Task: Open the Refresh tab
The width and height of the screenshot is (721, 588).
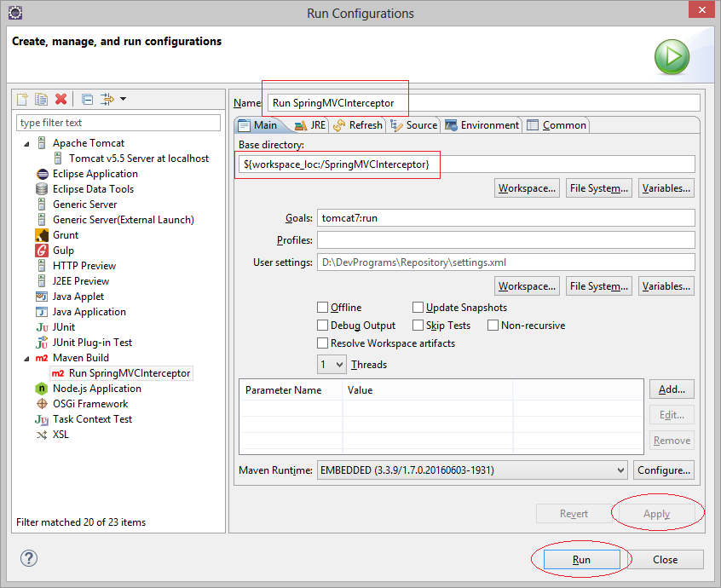Action: coord(358,125)
